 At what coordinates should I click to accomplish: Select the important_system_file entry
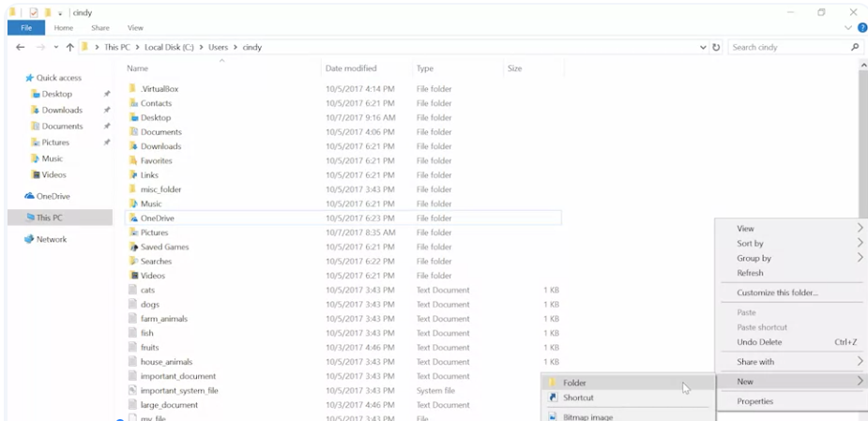tap(179, 391)
